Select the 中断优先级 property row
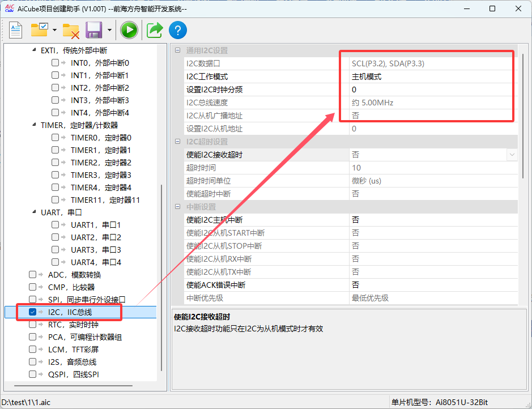Viewport: 532px width, 409px height. click(351, 298)
